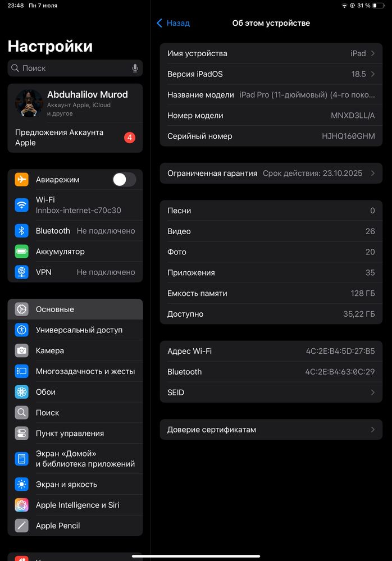Tap the Abduhalilov Murod profile avatar
This screenshot has width=392, height=561.
click(x=29, y=103)
